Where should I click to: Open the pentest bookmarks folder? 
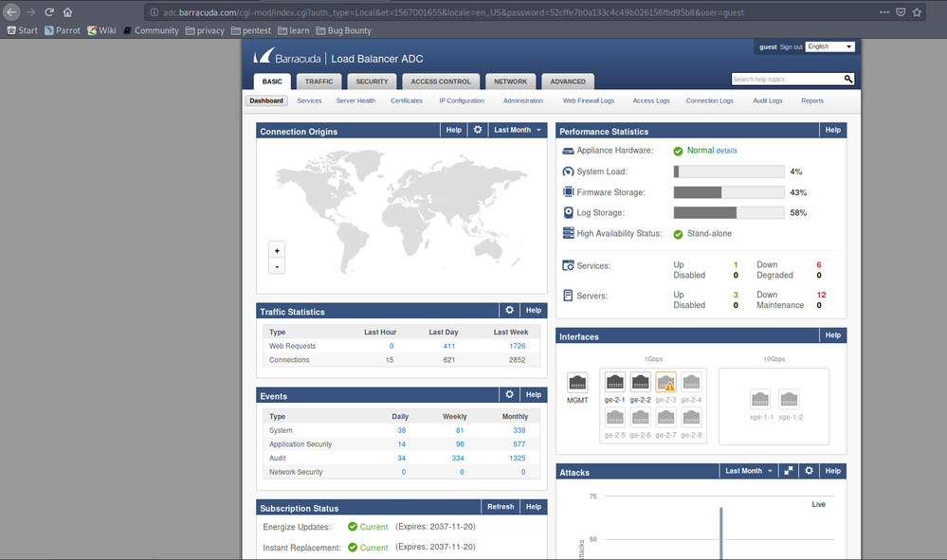[x=251, y=30]
